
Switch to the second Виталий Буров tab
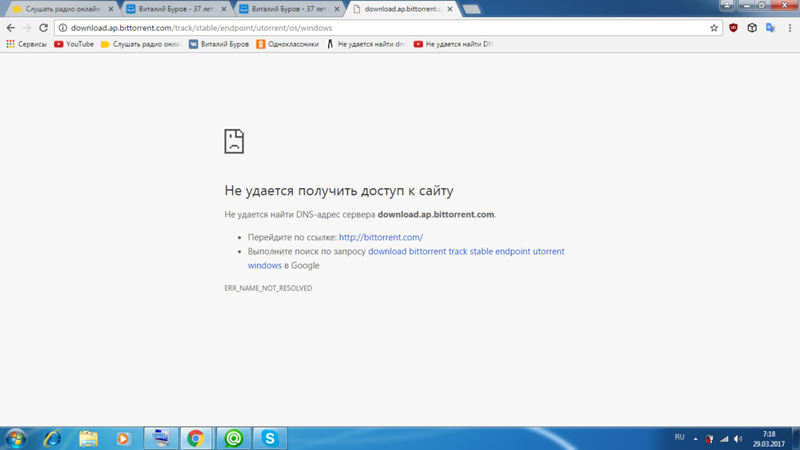click(x=287, y=9)
